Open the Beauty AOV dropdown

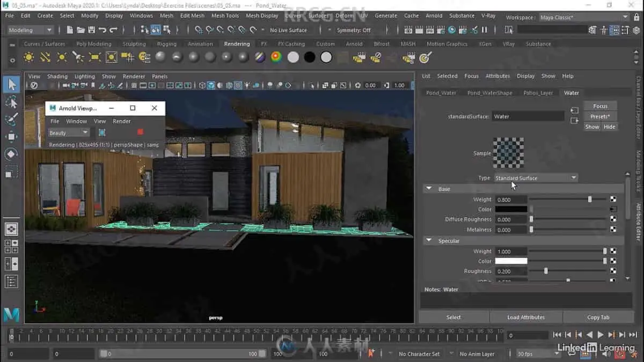point(69,132)
